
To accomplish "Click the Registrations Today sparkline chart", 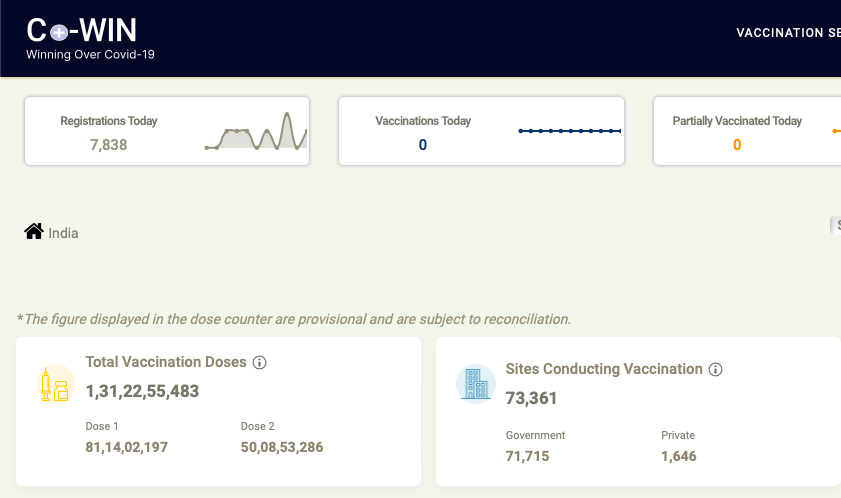I will 256,131.
